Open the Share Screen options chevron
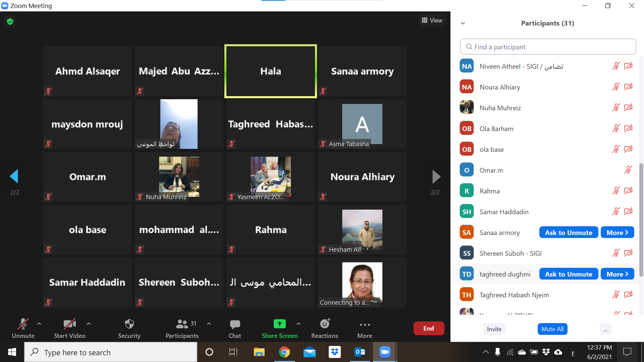This screenshot has width=644, height=362. coord(299,324)
